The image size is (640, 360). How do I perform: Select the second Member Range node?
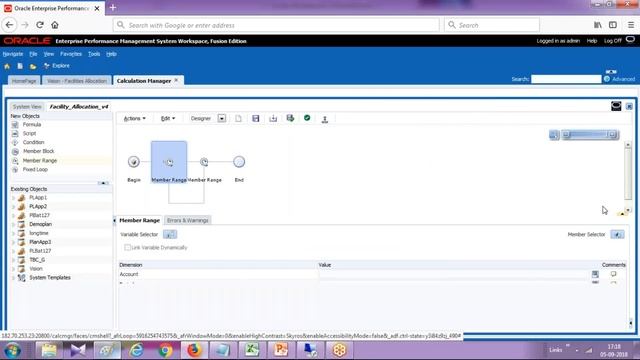pyautogui.click(x=204, y=162)
